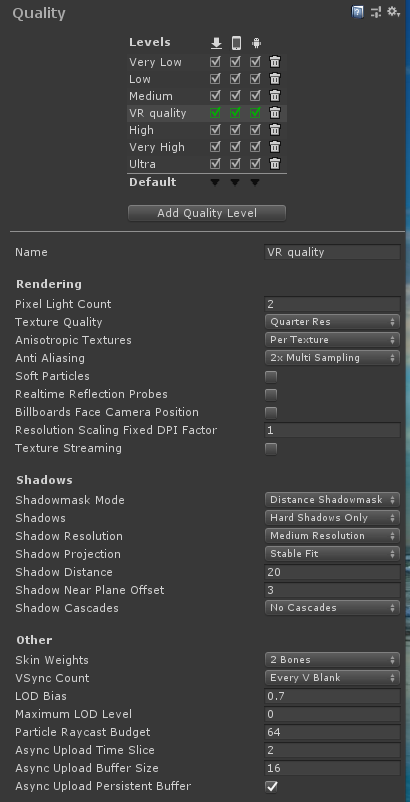Open the preset selector sliders icon
The height and width of the screenshot is (802, 410).
(376, 12)
